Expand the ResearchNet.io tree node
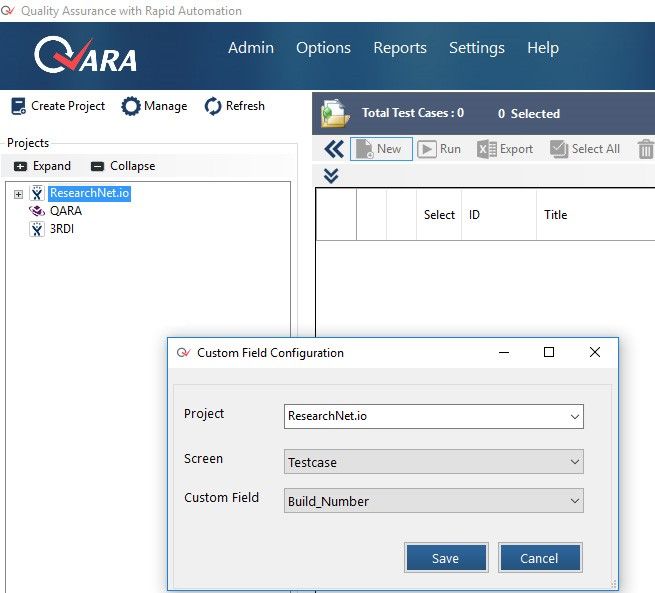 (x=18, y=194)
